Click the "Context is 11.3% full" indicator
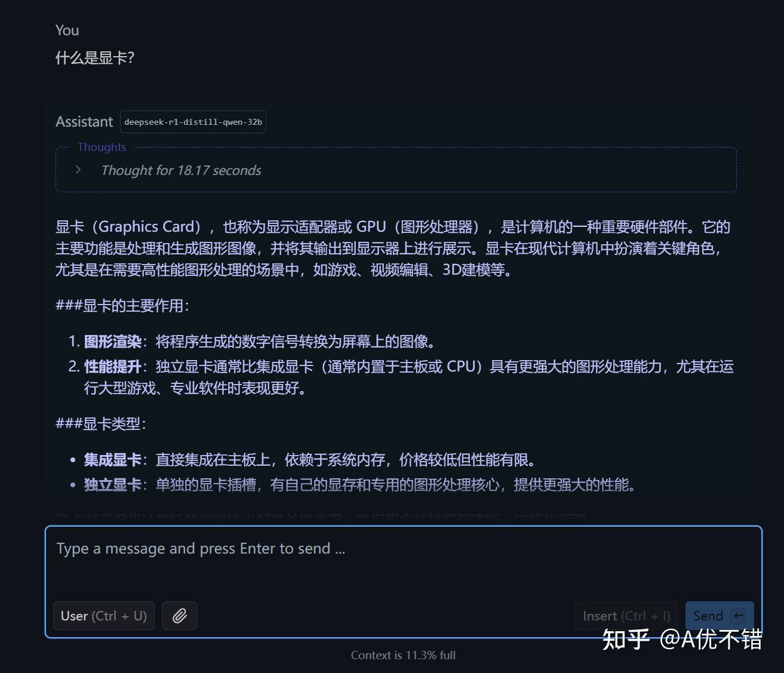Image resolution: width=784 pixels, height=673 pixels. point(403,655)
